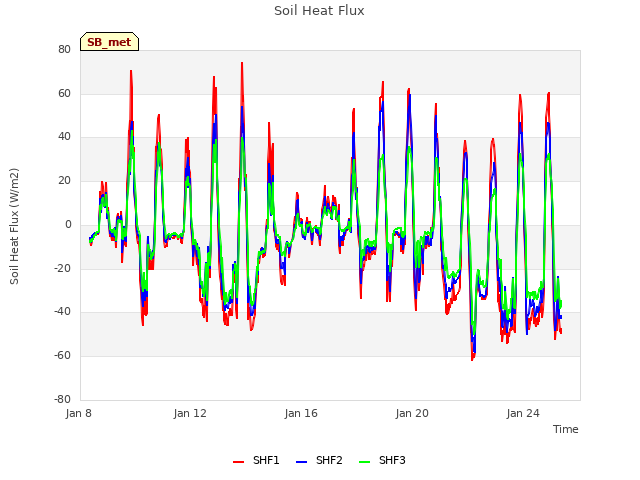Click the -20 y-axis tick label
640x480 pixels.
click(62, 268)
